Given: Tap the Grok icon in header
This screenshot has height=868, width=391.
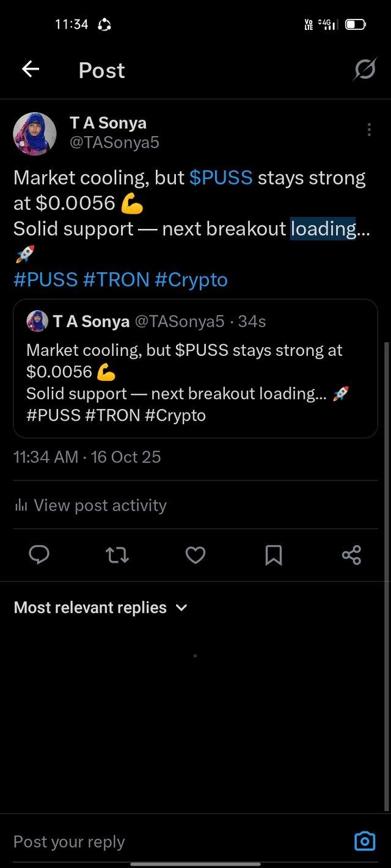Looking at the screenshot, I should coord(365,70).
